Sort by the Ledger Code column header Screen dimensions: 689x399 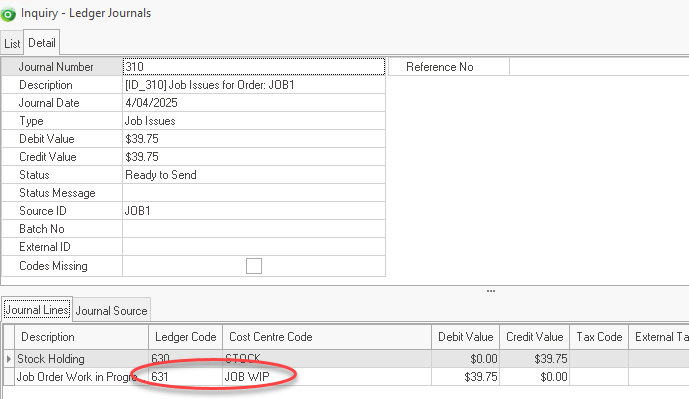pos(185,337)
